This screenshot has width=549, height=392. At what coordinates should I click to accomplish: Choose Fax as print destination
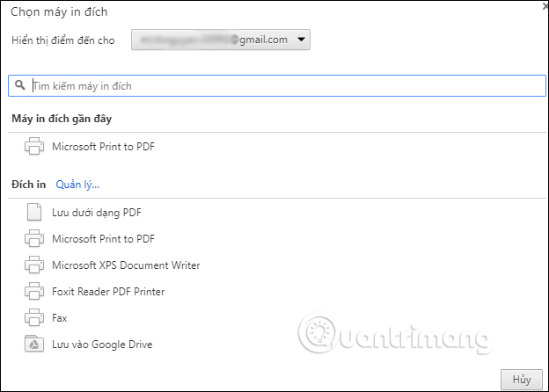click(59, 317)
